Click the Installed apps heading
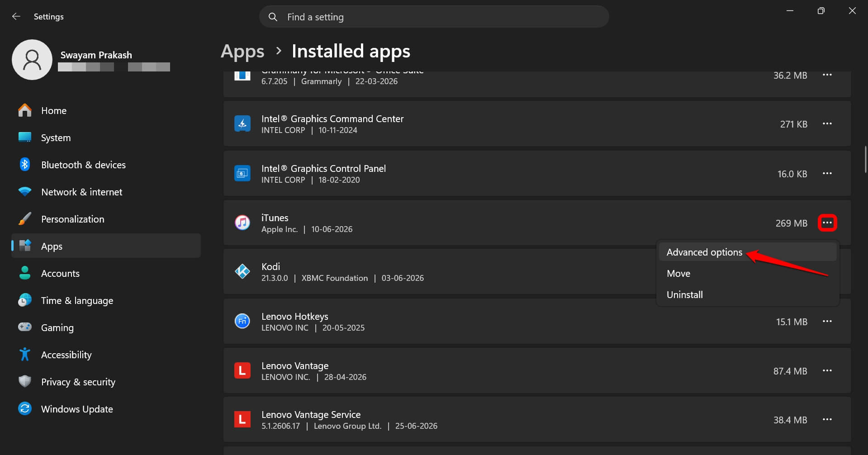This screenshot has height=455, width=868. point(351,51)
